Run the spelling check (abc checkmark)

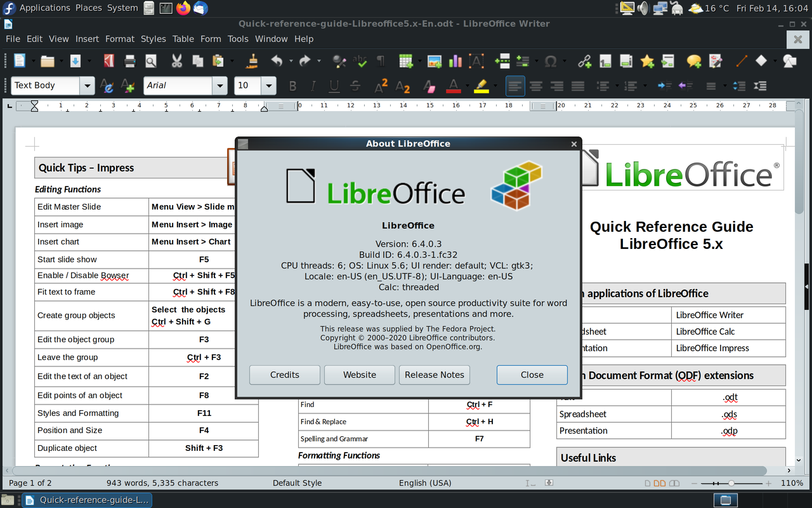coord(360,61)
